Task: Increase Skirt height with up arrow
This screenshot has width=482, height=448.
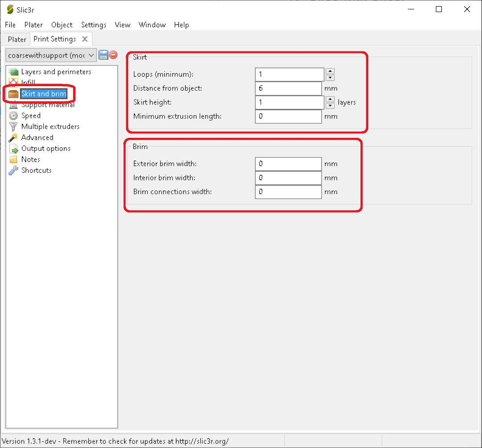Action: pyautogui.click(x=330, y=99)
